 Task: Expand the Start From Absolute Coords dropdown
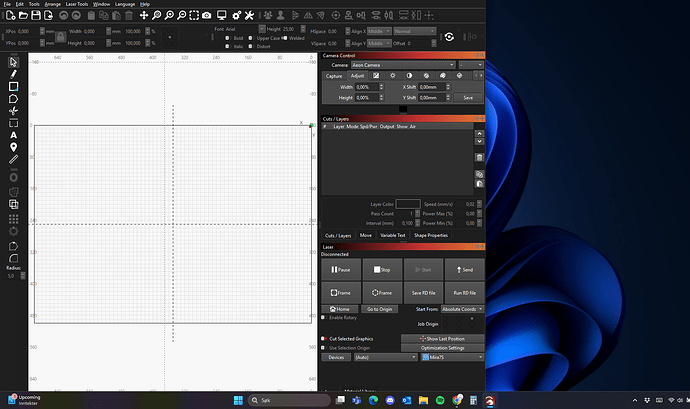pos(463,310)
